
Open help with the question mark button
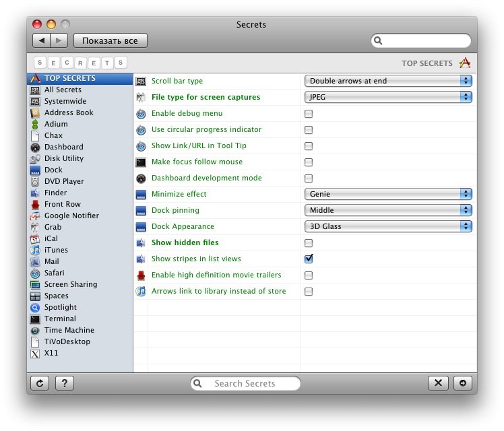[x=65, y=383]
